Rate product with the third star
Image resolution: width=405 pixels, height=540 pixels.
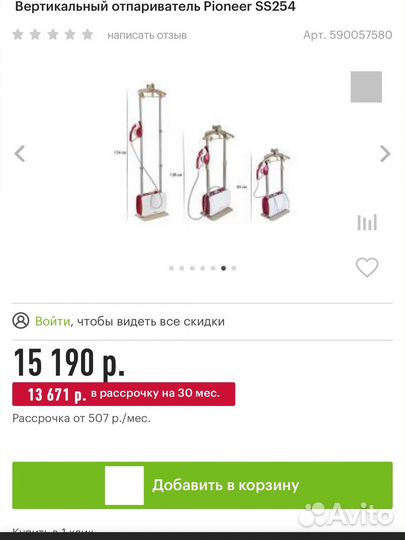(x=53, y=34)
